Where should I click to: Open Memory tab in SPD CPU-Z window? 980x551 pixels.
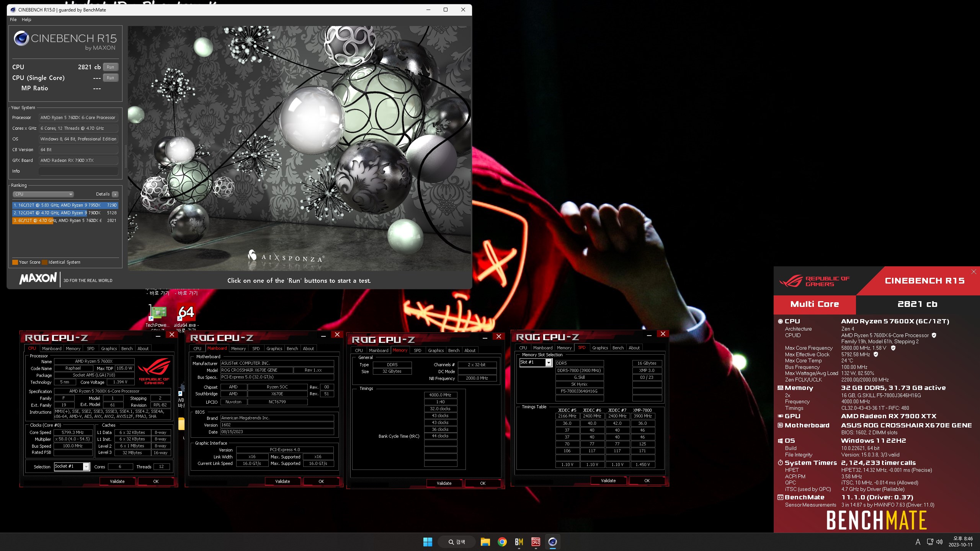coord(564,348)
